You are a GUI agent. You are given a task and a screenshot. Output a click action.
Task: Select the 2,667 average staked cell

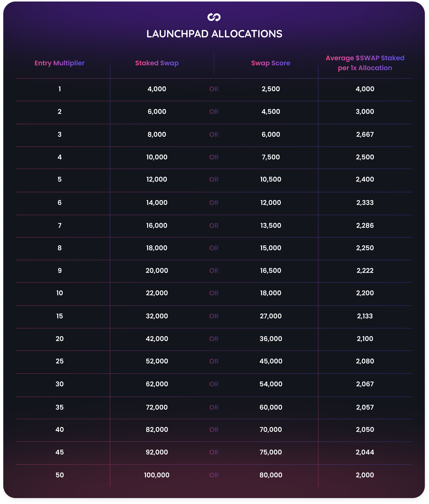(x=365, y=134)
